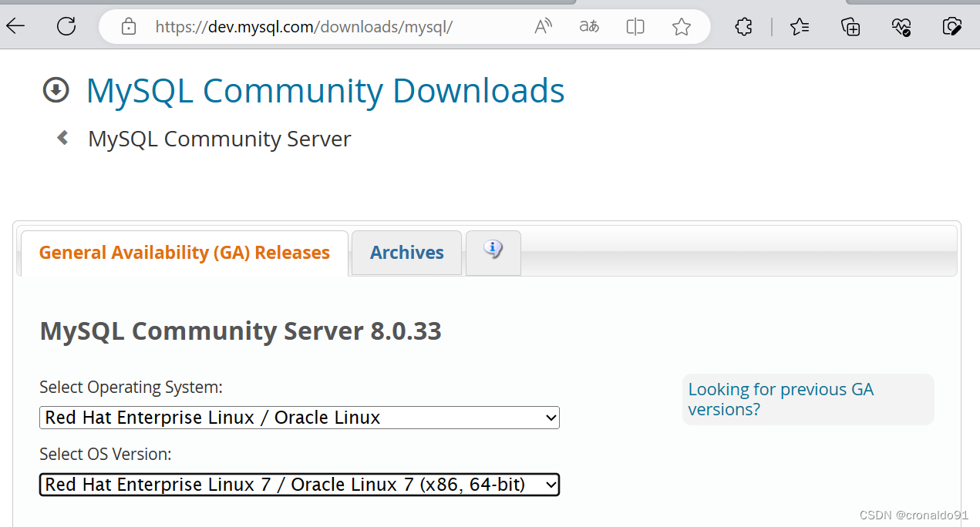
Task: Refresh the page
Action: coord(66,25)
